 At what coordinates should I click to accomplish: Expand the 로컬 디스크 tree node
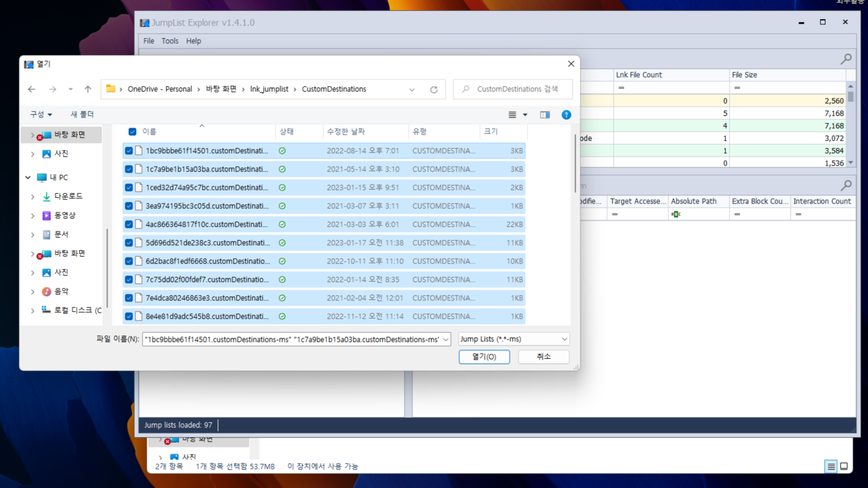click(33, 310)
